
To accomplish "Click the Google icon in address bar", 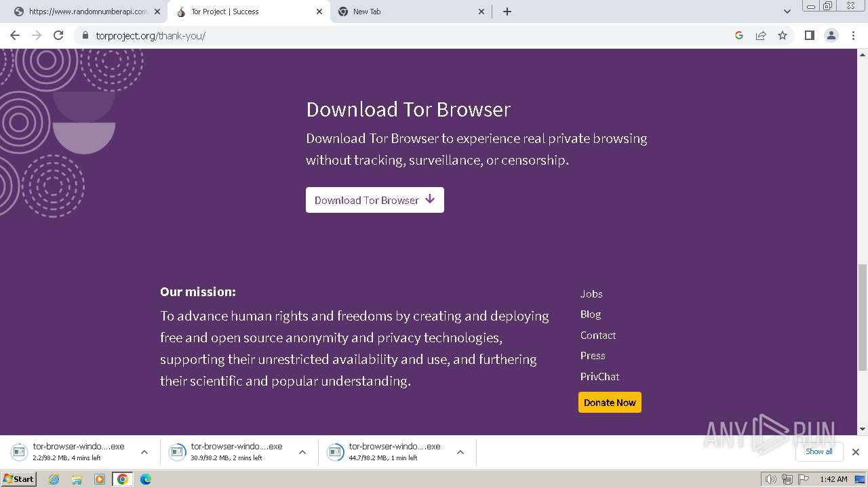I will pyautogui.click(x=739, y=35).
